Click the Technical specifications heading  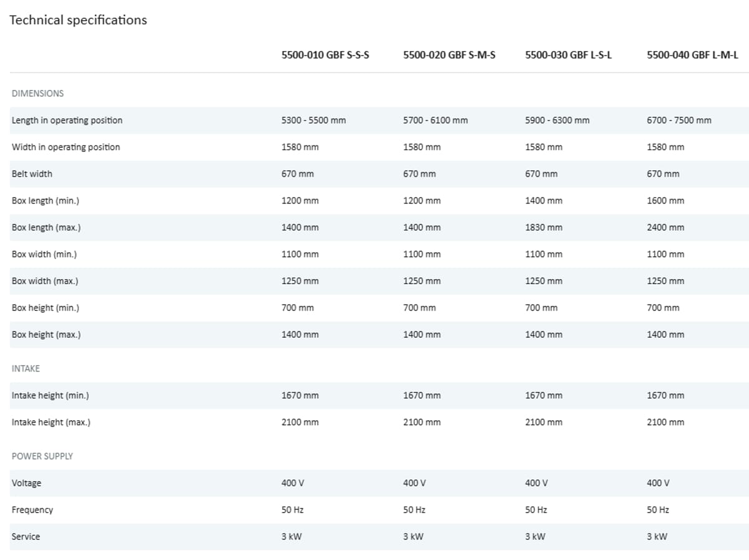(78, 20)
